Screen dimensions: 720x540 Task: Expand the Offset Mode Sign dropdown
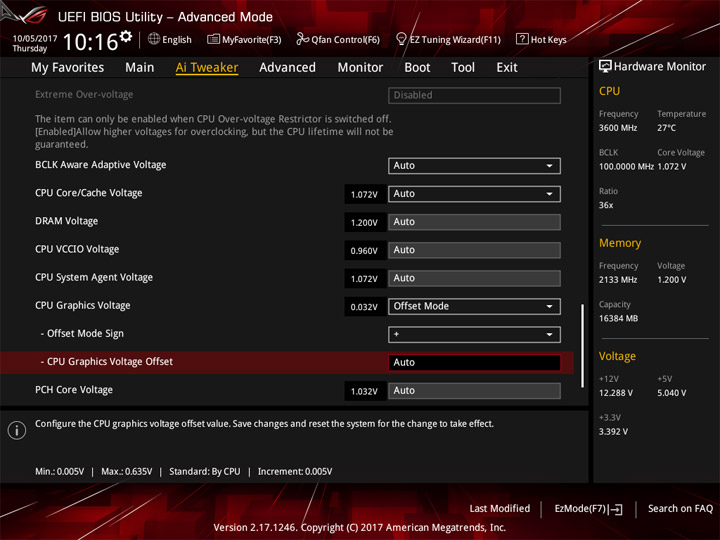[x=474, y=334]
